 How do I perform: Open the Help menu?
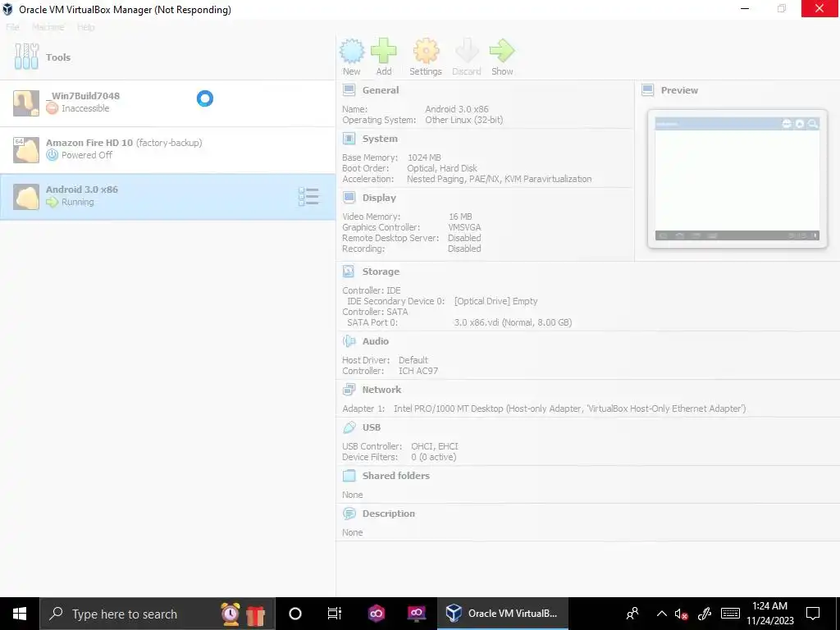(x=85, y=27)
